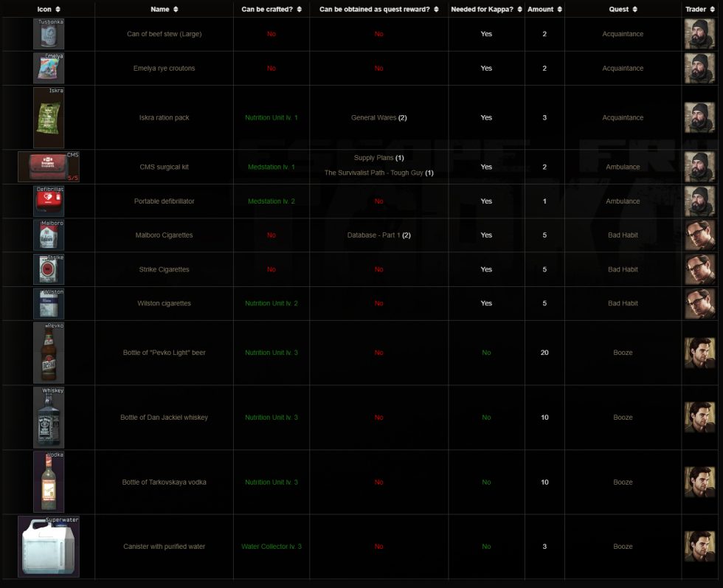Image resolution: width=723 pixels, height=588 pixels.
Task: Click the Can of beef stew icon
Action: point(48,33)
